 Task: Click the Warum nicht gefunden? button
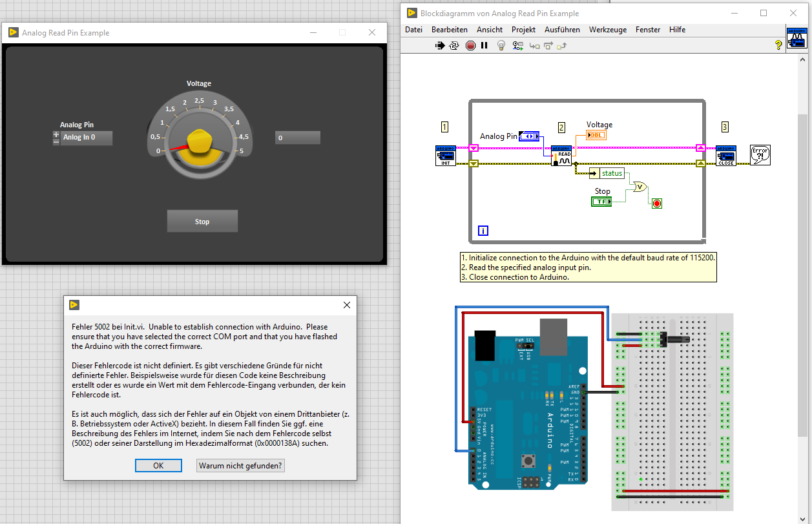click(240, 465)
